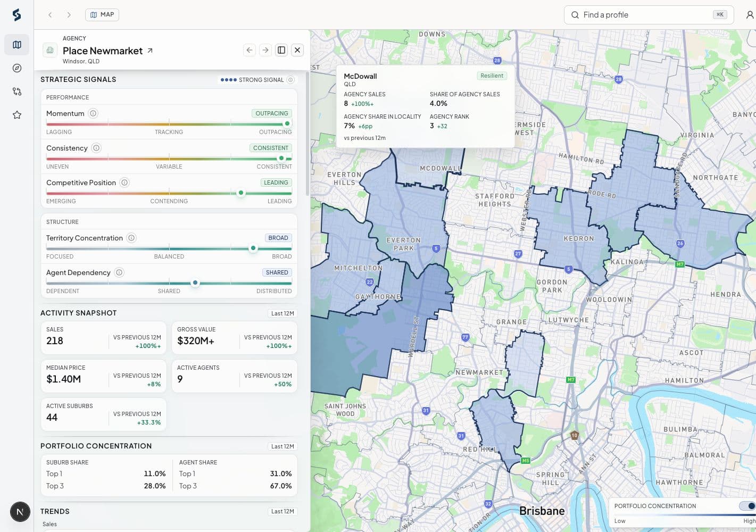This screenshot has height=532, width=756.
Task: Click the Find a profile search field
Action: [649, 15]
